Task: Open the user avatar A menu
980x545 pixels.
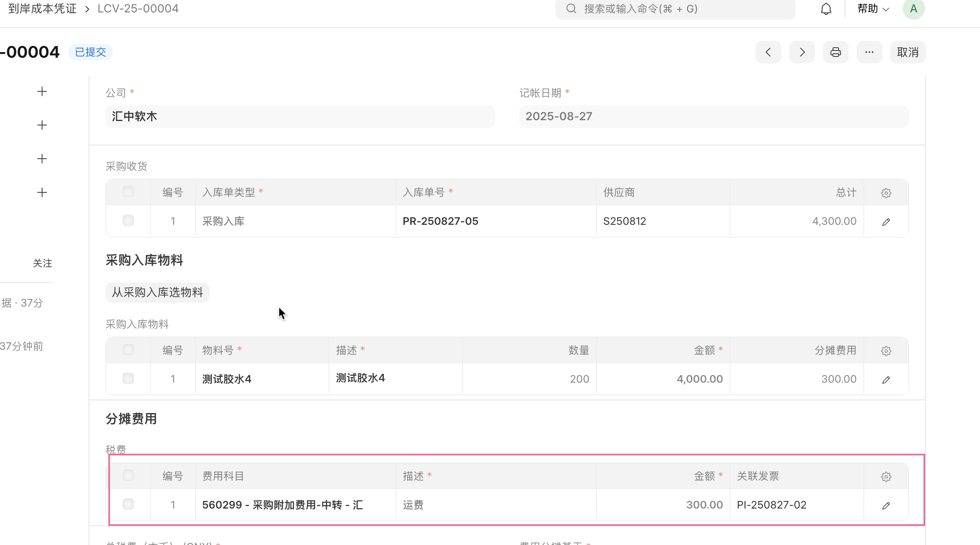Action: pos(913,9)
